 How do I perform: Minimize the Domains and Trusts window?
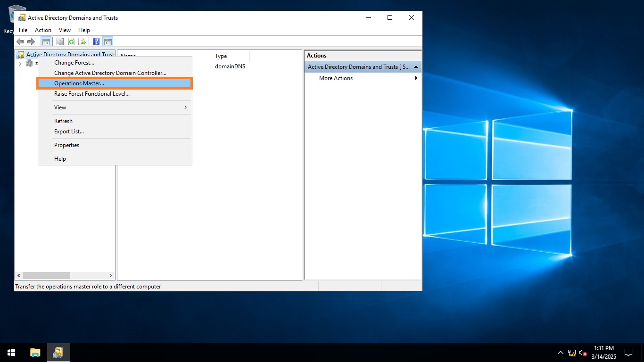pyautogui.click(x=368, y=18)
